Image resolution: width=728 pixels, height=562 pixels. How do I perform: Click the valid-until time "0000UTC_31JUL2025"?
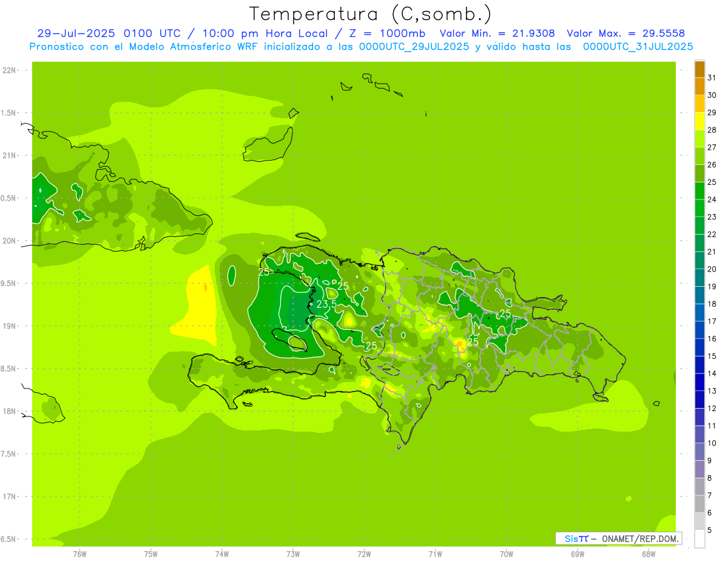click(x=638, y=47)
